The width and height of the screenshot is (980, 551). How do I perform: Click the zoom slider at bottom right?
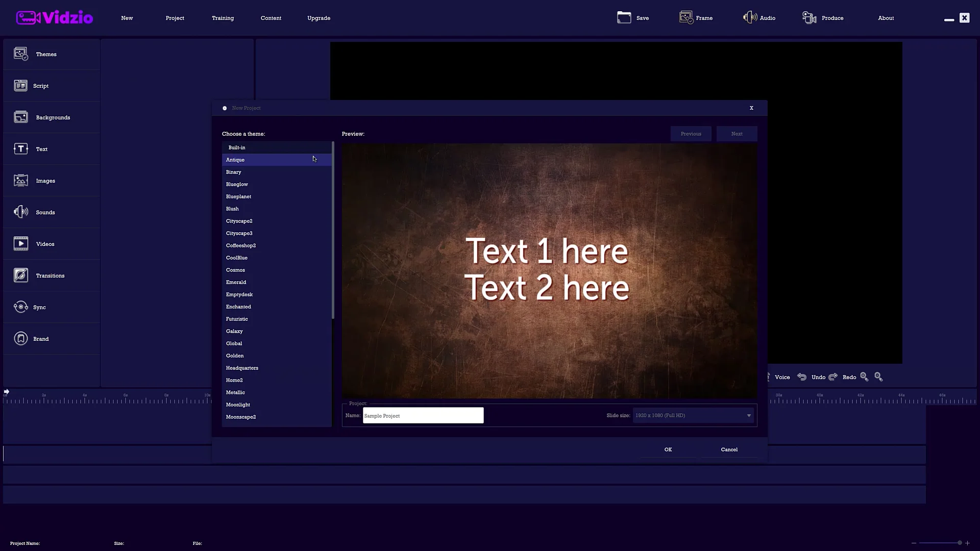pyautogui.click(x=941, y=543)
